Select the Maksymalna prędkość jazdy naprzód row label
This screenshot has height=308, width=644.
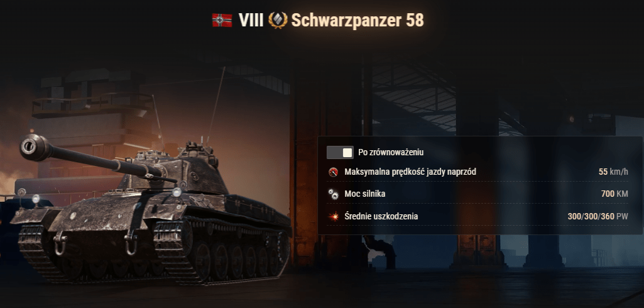pos(410,172)
